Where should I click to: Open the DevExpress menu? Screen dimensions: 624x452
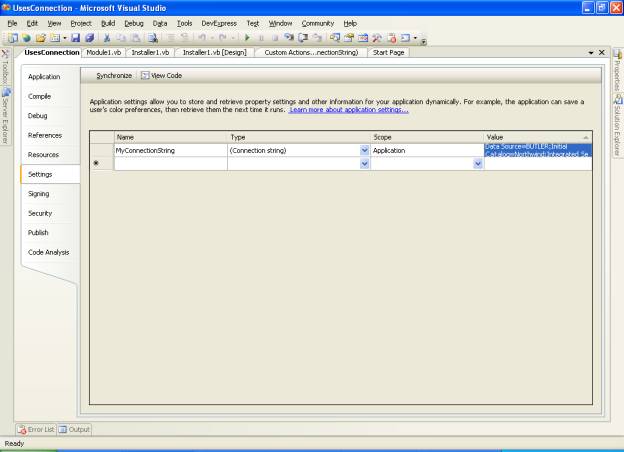tap(219, 23)
